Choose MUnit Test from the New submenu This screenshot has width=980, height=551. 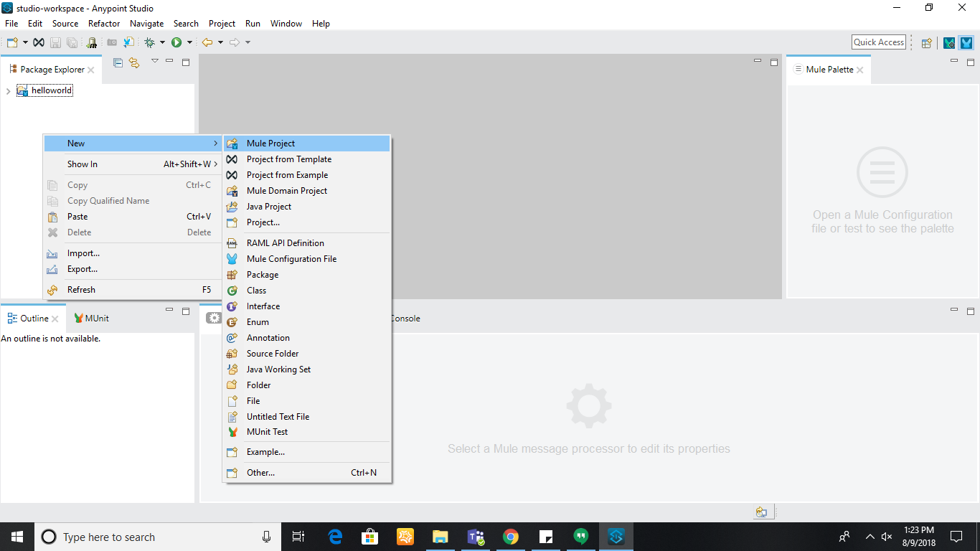click(267, 432)
